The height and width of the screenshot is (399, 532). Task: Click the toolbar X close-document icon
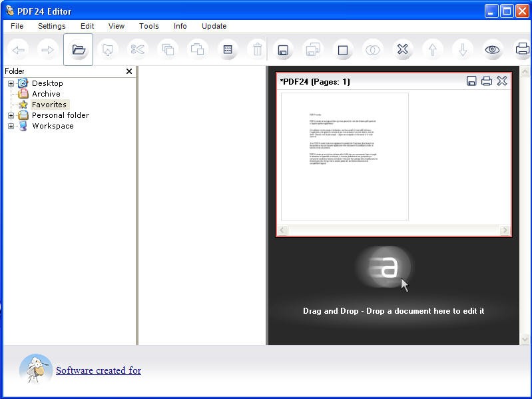[x=403, y=50]
